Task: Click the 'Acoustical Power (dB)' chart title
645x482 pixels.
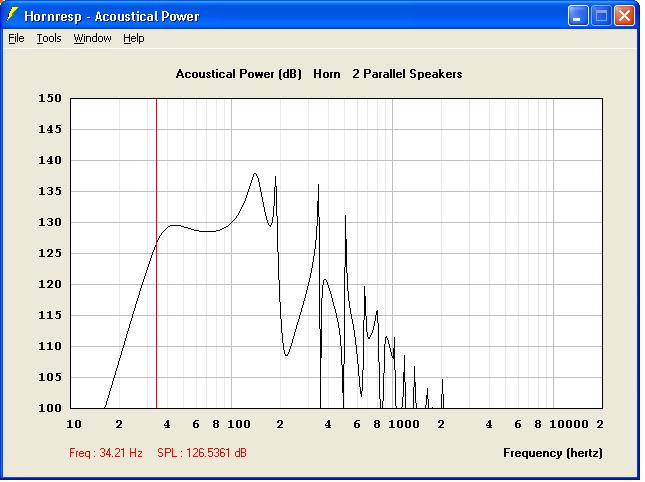Action: point(239,74)
